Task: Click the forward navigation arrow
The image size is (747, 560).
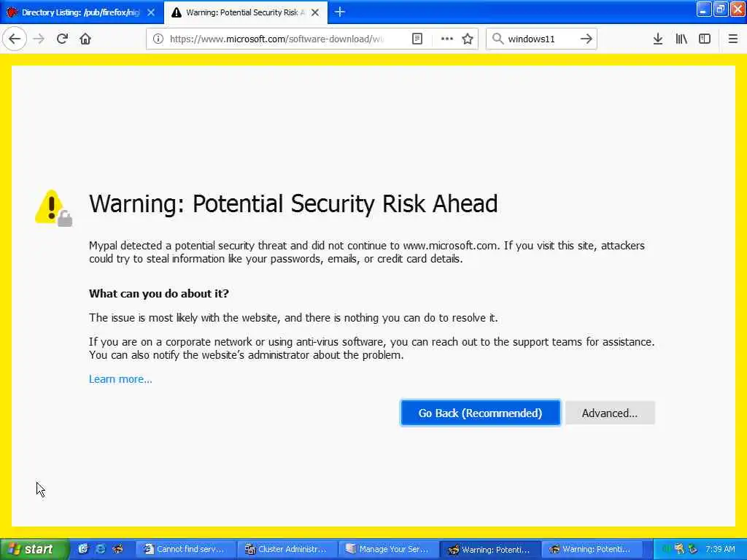Action: click(39, 39)
